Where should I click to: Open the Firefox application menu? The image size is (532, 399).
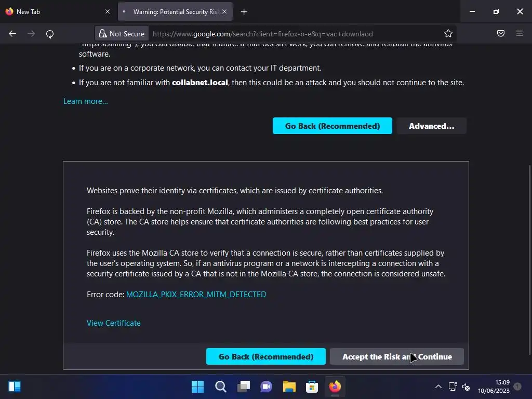click(520, 33)
